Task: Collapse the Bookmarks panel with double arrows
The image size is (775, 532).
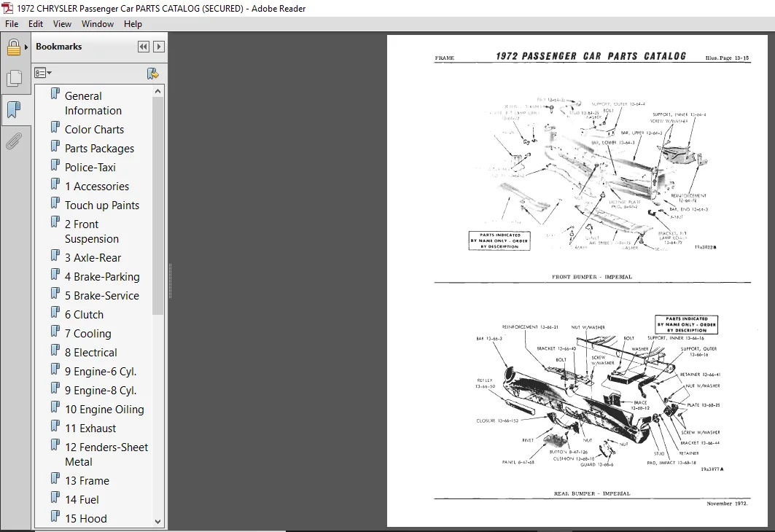Action: (x=143, y=47)
